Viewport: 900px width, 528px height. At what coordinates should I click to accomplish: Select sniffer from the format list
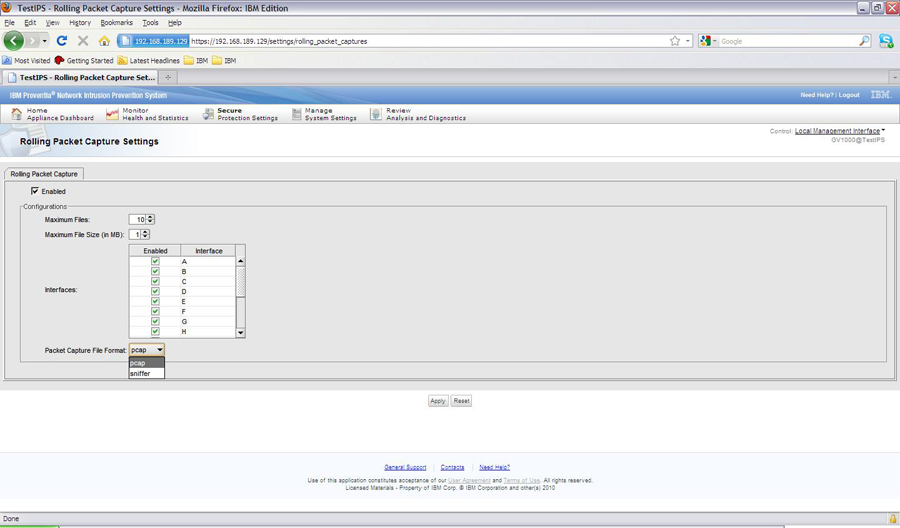coord(147,373)
